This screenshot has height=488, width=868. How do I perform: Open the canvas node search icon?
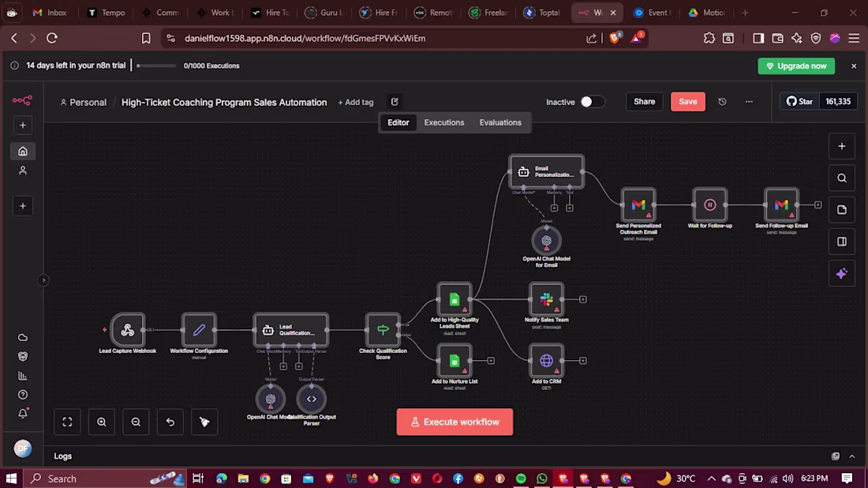pyautogui.click(x=841, y=178)
